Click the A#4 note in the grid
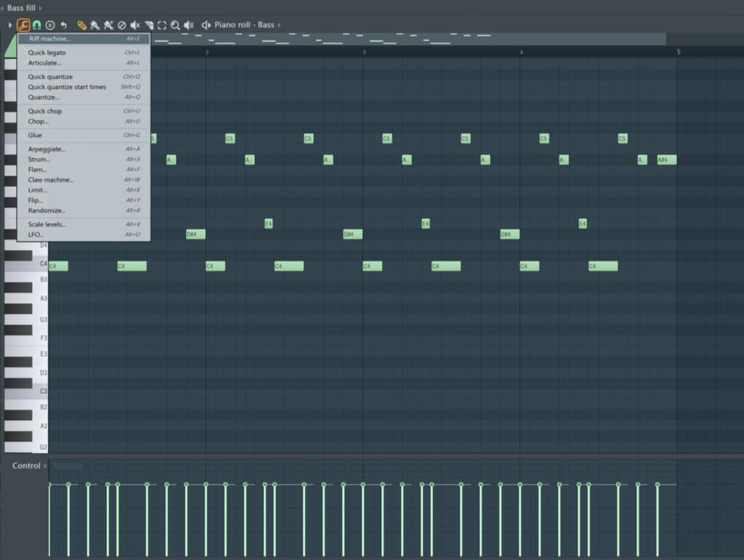The image size is (744, 560). pos(666,160)
